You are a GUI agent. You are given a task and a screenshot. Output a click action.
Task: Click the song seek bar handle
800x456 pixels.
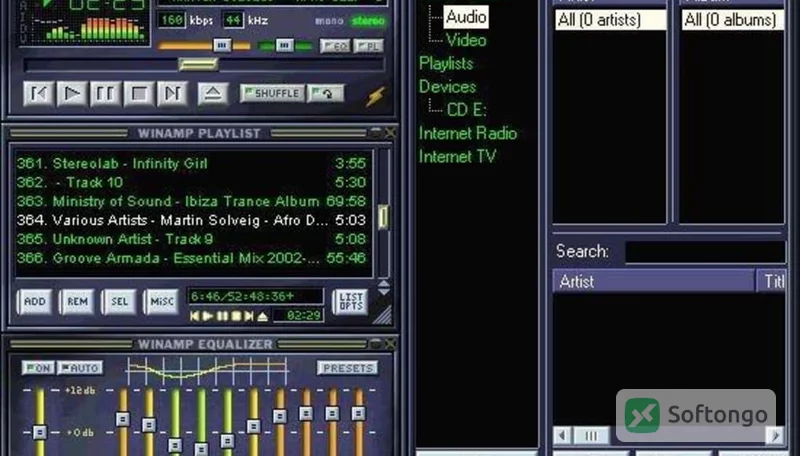pos(198,64)
